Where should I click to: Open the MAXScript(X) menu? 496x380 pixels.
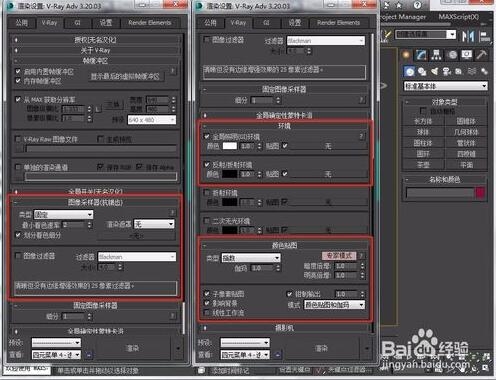tap(459, 17)
